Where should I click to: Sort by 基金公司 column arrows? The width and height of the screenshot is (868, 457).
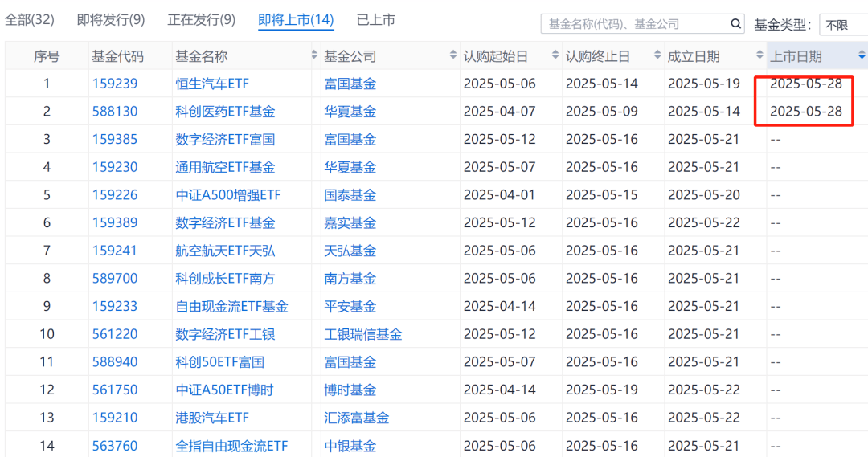pos(453,56)
